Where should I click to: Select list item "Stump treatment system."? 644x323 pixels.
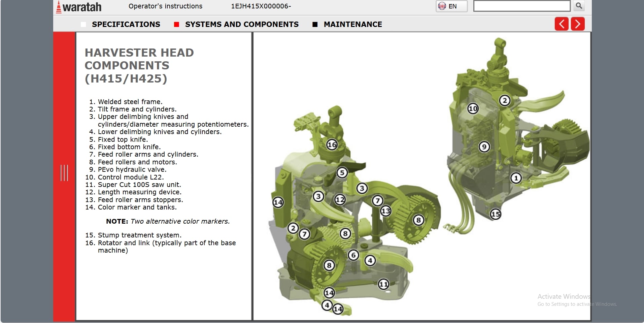140,235
